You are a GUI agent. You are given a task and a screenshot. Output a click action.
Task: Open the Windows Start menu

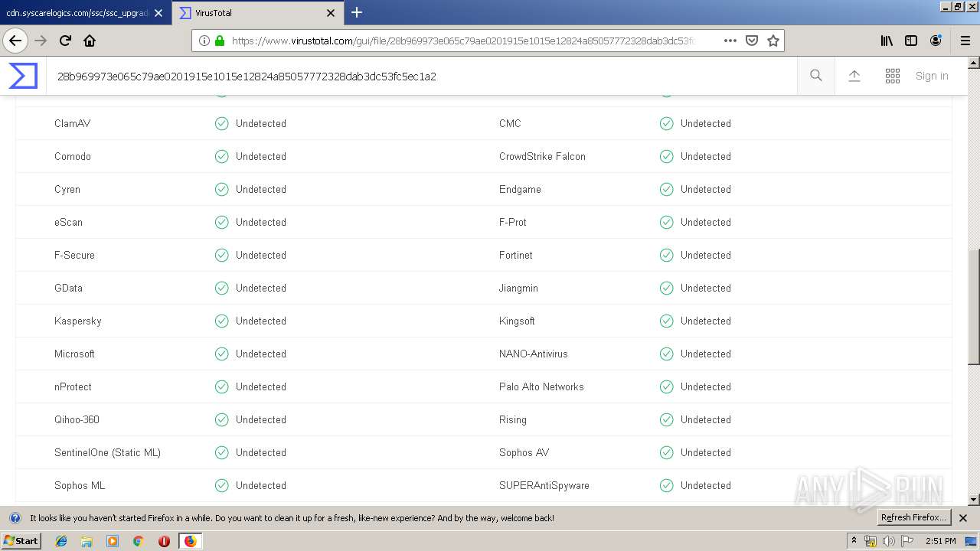pyautogui.click(x=21, y=540)
